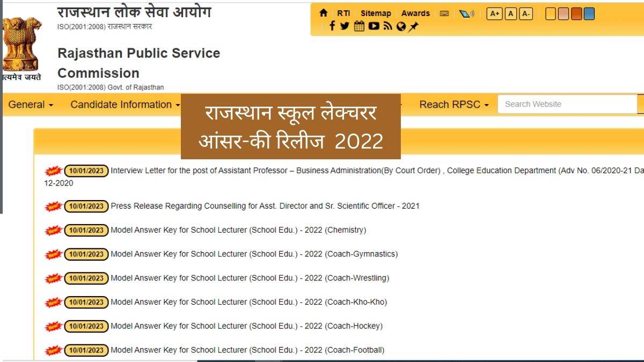Viewport: 644px width, 362px height.
Task: Select the blue theme color swatch
Action: tap(589, 13)
